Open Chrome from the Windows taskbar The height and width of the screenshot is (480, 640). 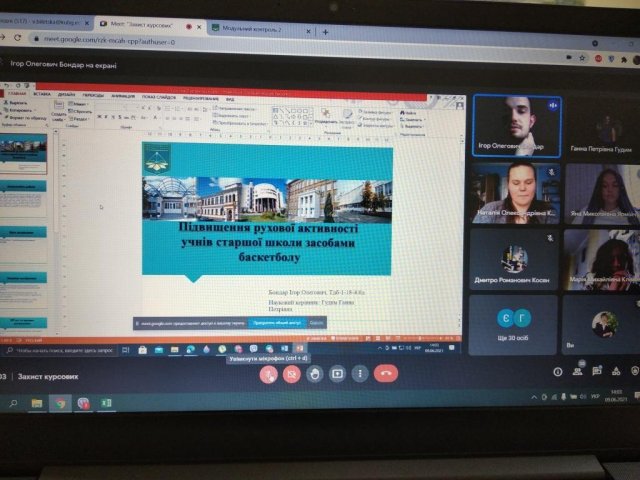tap(59, 403)
